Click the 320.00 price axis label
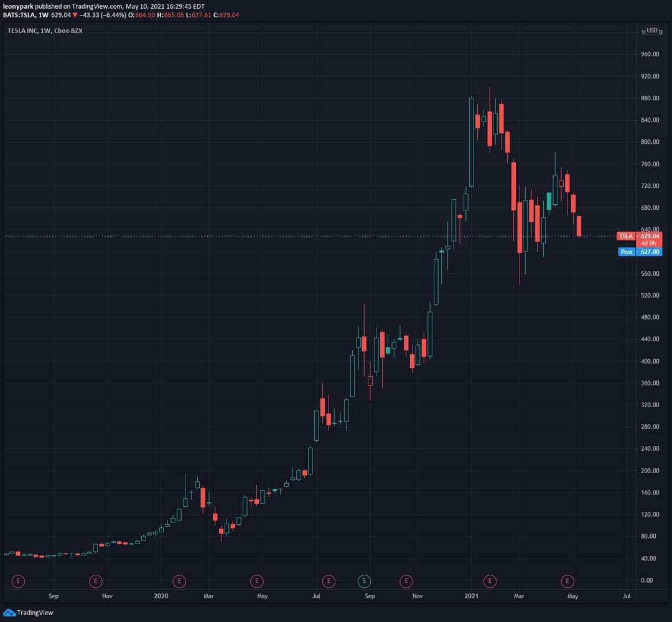The image size is (672, 622). (x=650, y=405)
